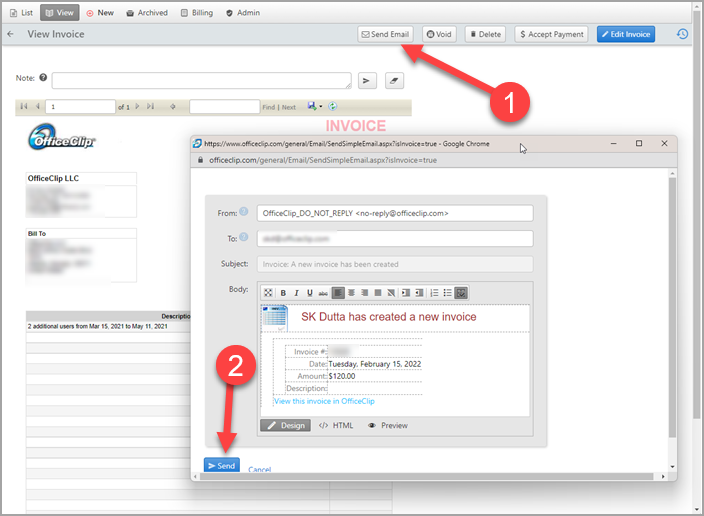
Task: Jump to first report page
Action: [x=24, y=106]
